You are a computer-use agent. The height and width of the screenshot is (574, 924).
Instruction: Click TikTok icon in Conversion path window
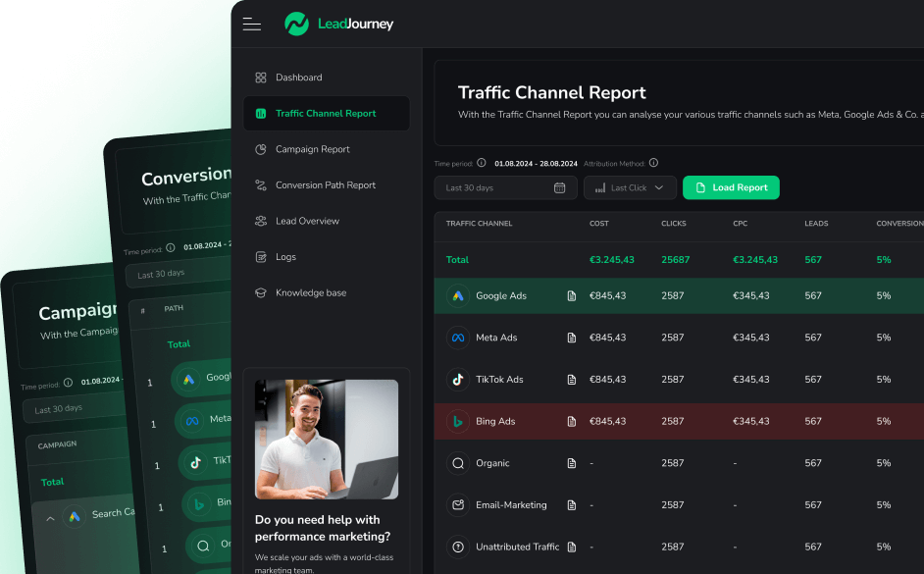coord(195,462)
